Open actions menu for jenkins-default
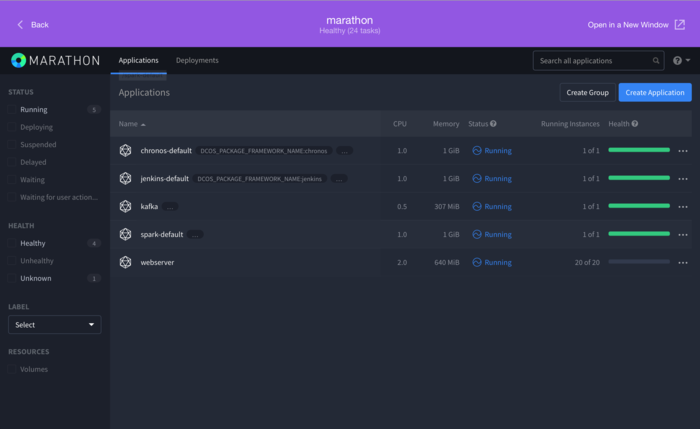 coord(683,179)
